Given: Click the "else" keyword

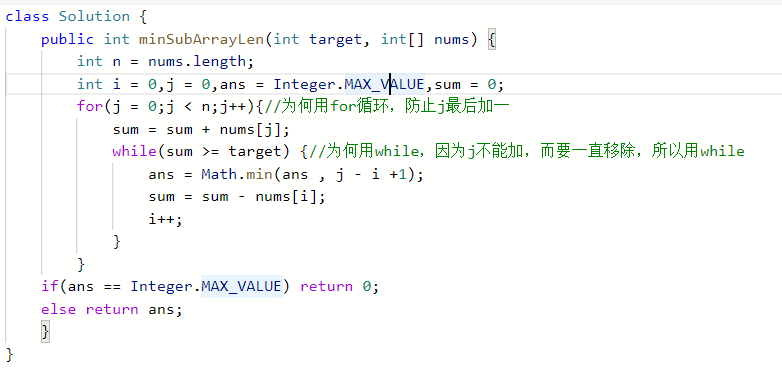Looking at the screenshot, I should point(58,309).
